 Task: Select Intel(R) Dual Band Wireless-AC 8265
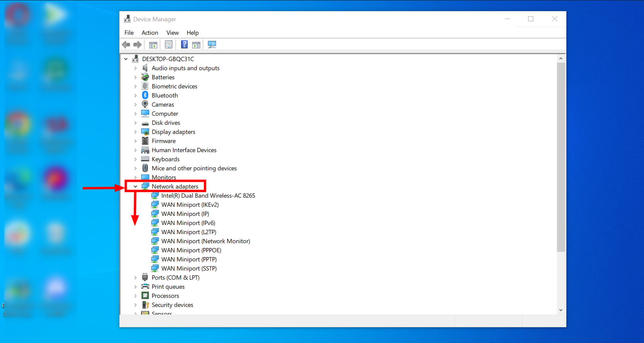coord(208,195)
